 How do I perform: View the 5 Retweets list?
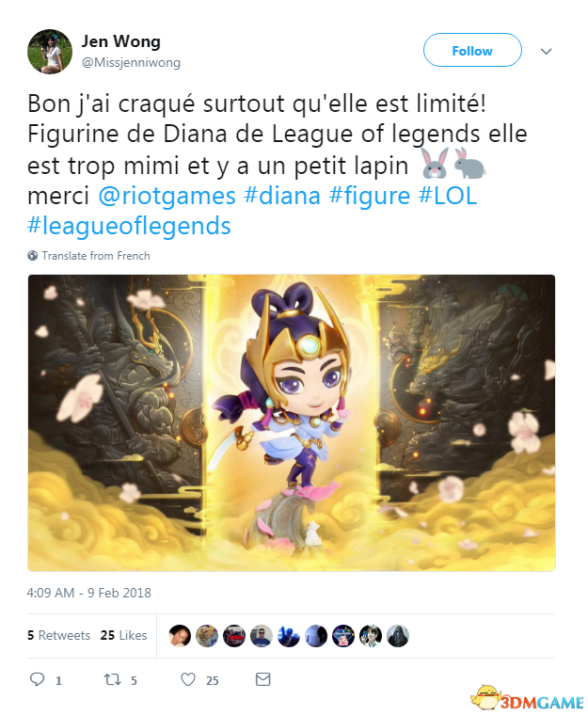point(59,635)
